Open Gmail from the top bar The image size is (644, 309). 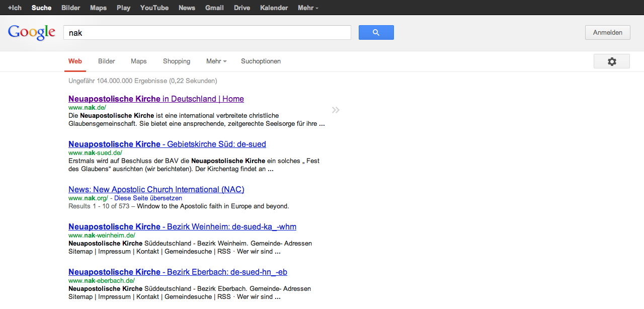(214, 8)
